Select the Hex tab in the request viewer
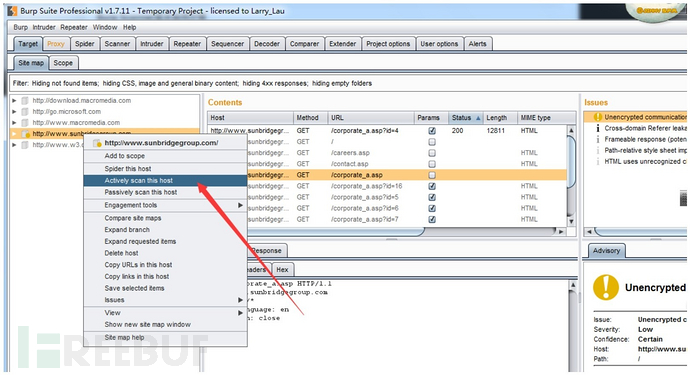 tap(283, 269)
